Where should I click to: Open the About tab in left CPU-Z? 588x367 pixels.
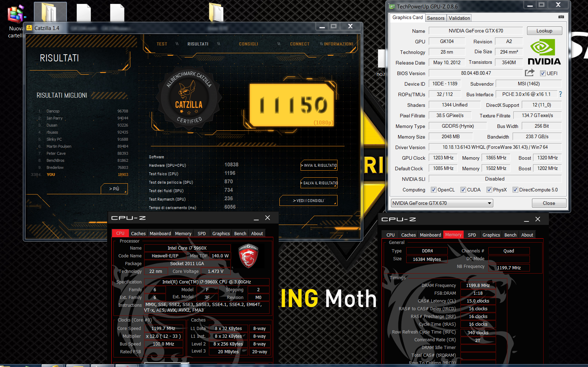257,233
